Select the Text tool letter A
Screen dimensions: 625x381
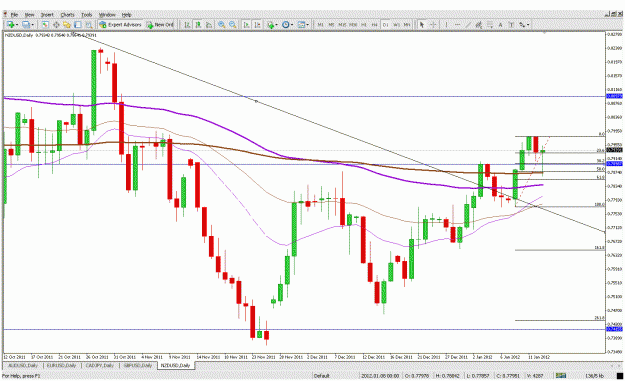pyautogui.click(x=501, y=25)
